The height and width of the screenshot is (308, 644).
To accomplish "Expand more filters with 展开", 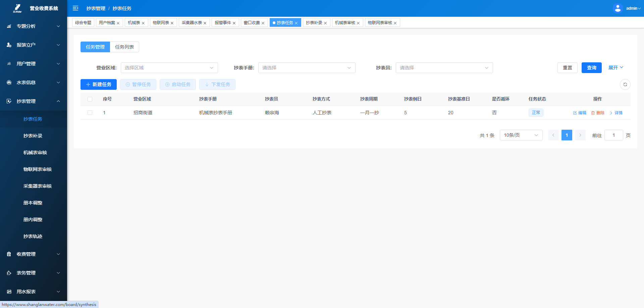I will point(615,68).
